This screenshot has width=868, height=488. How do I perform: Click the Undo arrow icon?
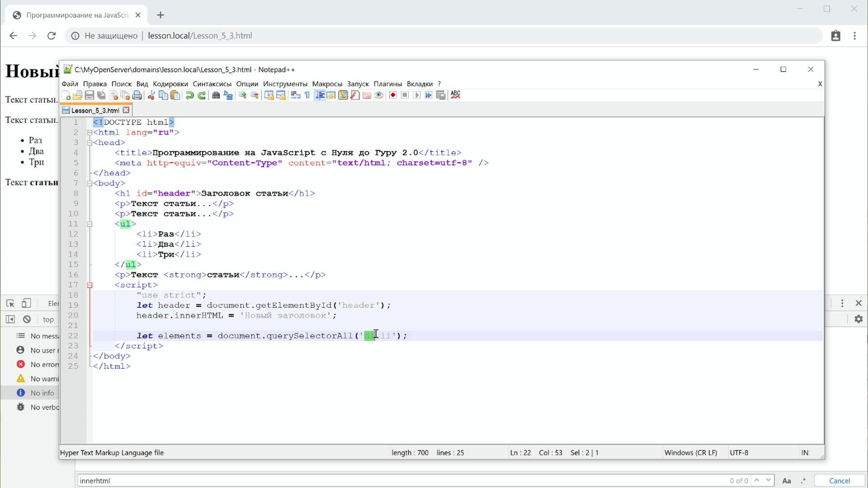190,95
